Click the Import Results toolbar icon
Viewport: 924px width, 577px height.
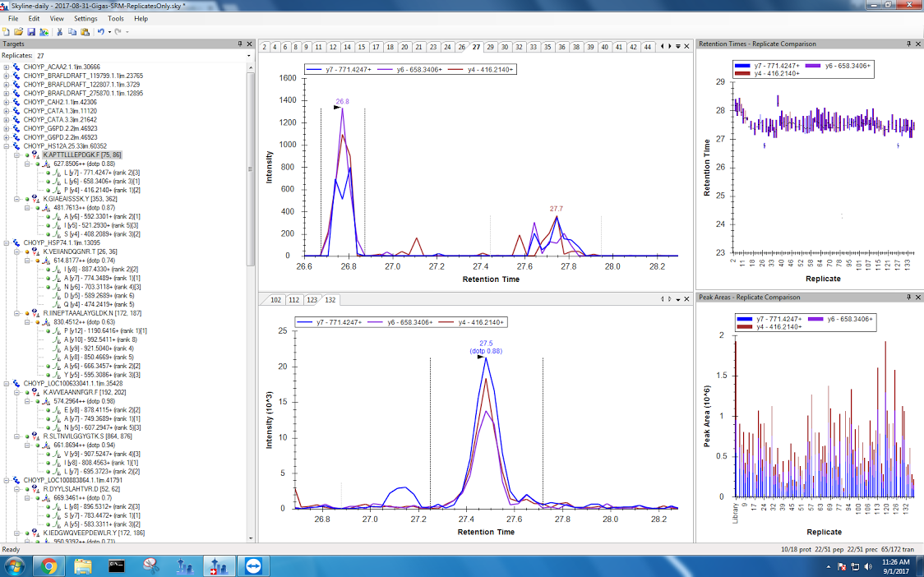point(44,31)
